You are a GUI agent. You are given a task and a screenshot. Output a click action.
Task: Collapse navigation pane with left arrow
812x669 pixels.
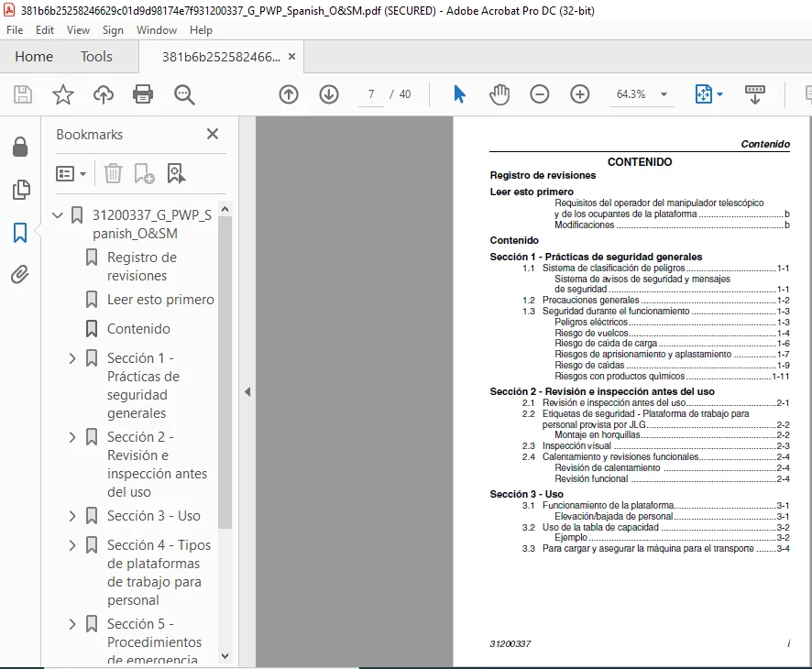click(x=247, y=392)
